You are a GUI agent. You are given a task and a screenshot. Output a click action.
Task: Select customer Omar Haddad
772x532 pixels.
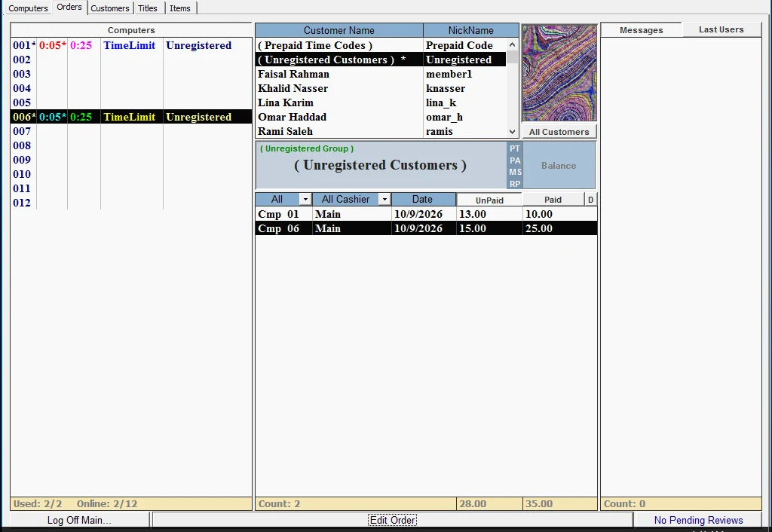(x=381, y=117)
